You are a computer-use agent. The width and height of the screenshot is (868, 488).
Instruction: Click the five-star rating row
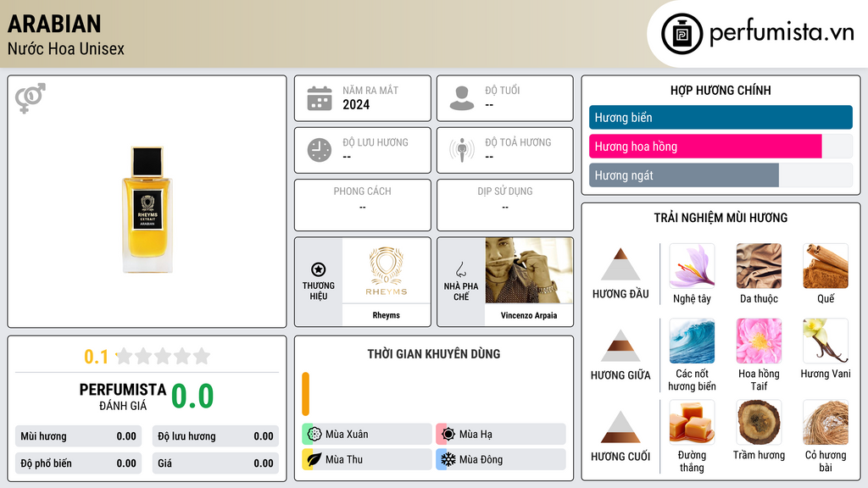tap(163, 356)
